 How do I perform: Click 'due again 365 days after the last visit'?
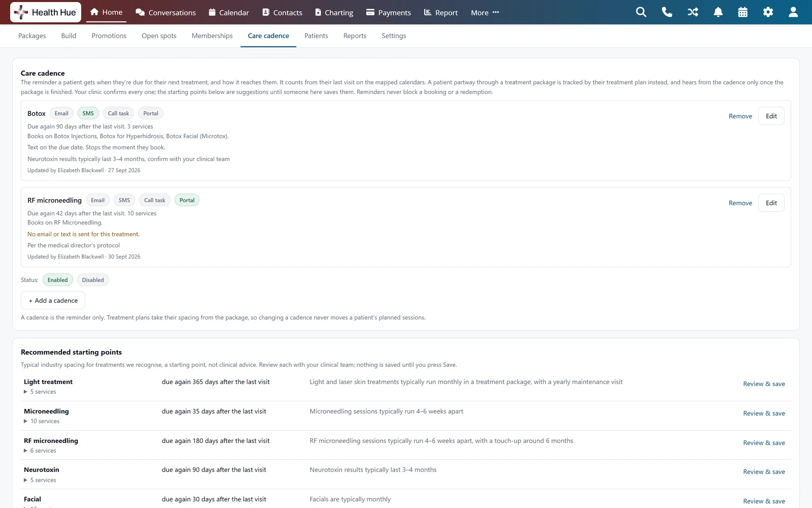[x=216, y=382]
